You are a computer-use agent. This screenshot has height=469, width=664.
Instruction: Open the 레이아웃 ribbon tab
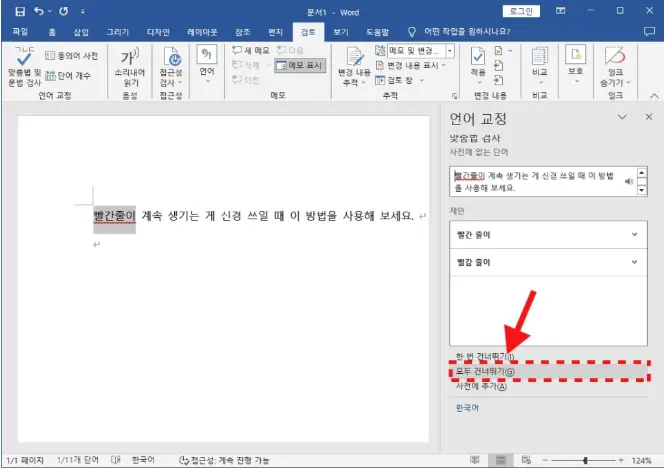tap(201, 31)
